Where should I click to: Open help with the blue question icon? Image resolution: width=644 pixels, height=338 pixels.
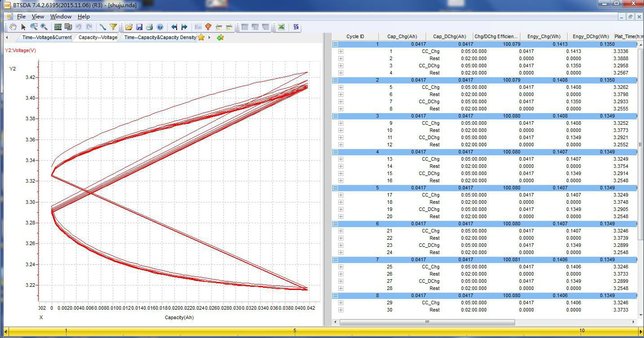point(160,27)
